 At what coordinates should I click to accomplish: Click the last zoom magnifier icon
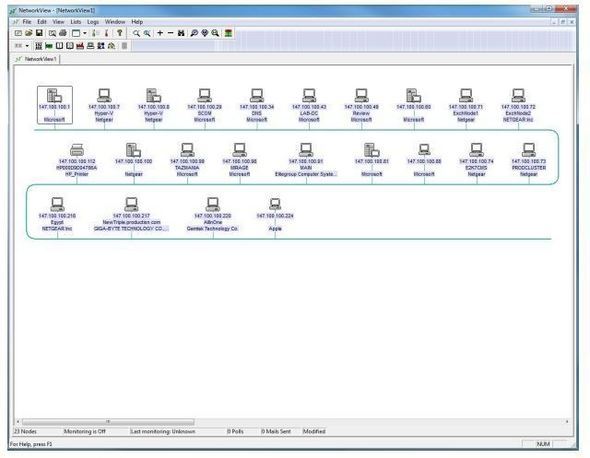(215, 33)
